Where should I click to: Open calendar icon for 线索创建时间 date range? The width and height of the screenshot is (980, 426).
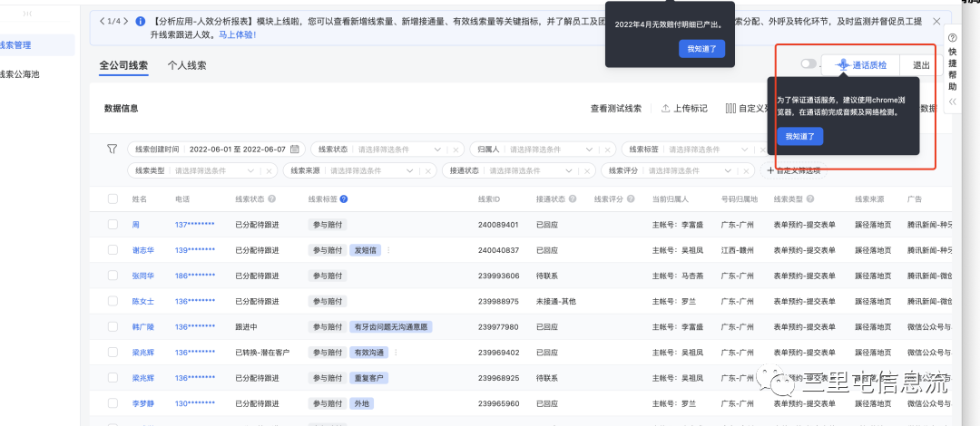(x=294, y=150)
